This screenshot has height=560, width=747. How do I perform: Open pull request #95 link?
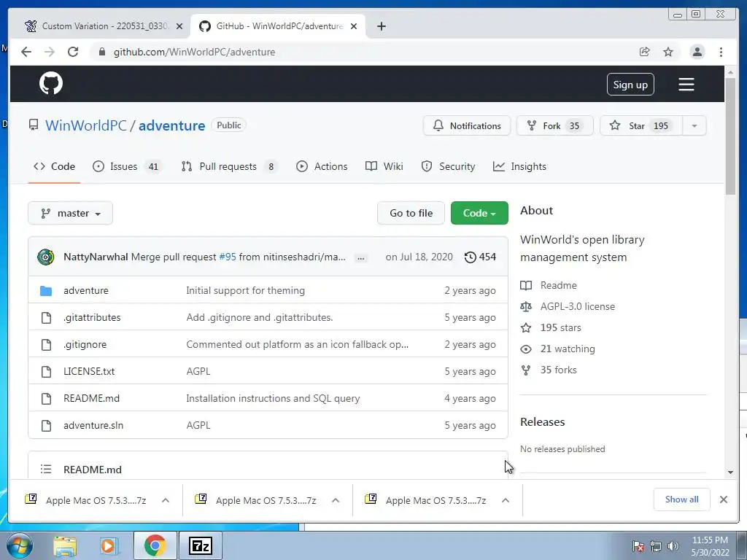(228, 257)
